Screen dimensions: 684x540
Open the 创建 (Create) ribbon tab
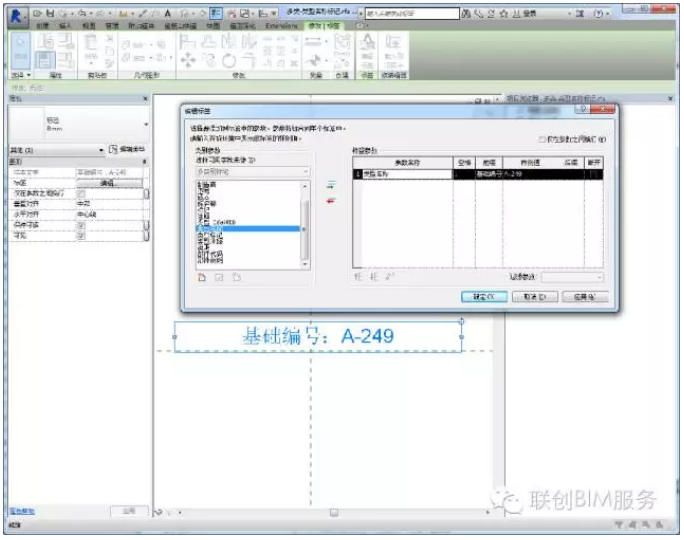click(x=42, y=26)
